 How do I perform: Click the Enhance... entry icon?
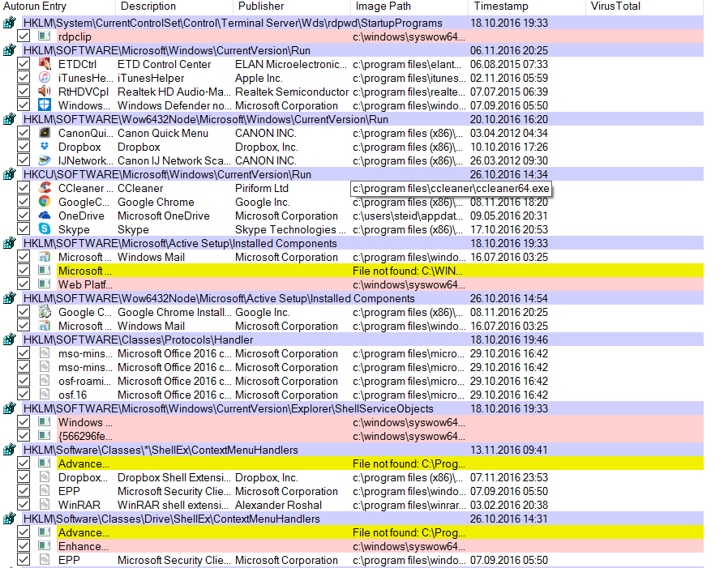tap(45, 546)
